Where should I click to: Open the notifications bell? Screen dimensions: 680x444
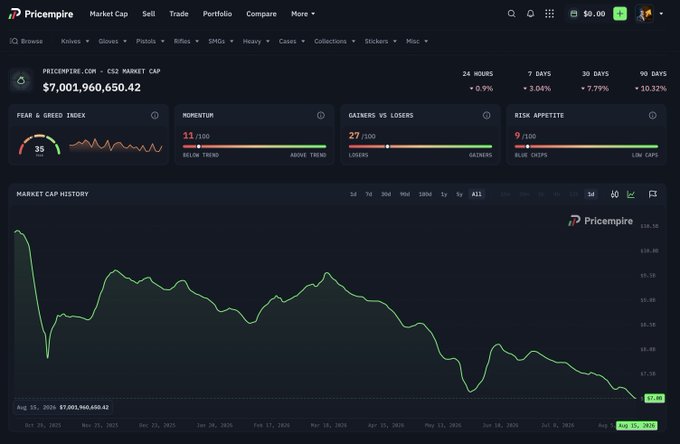[530, 14]
